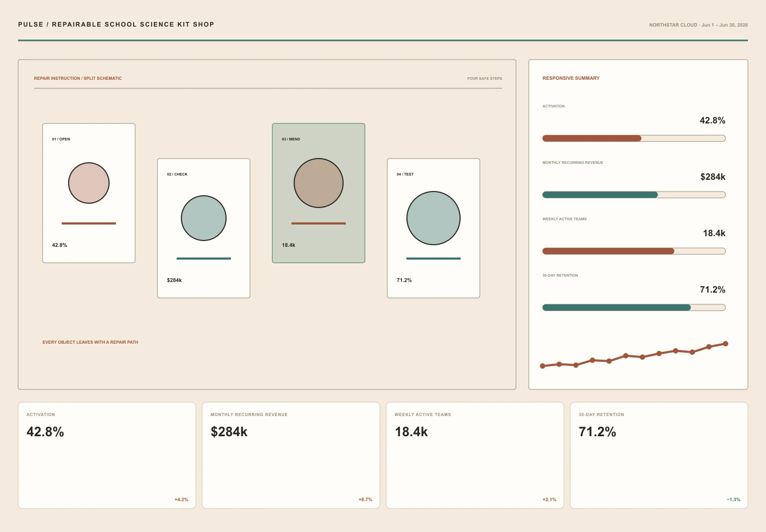The width and height of the screenshot is (766, 532).
Task: Select the 01 / OPEN step card
Action: point(89,193)
